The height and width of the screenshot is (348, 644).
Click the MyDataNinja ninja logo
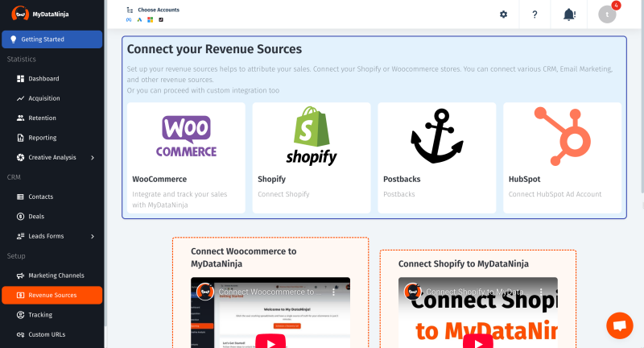19,14
